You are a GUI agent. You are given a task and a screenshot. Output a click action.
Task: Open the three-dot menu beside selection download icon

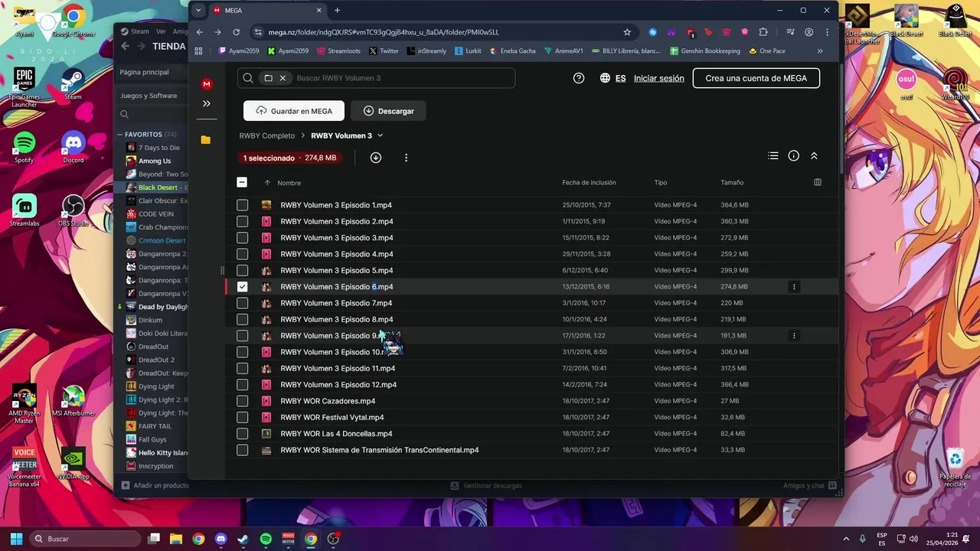coord(406,158)
